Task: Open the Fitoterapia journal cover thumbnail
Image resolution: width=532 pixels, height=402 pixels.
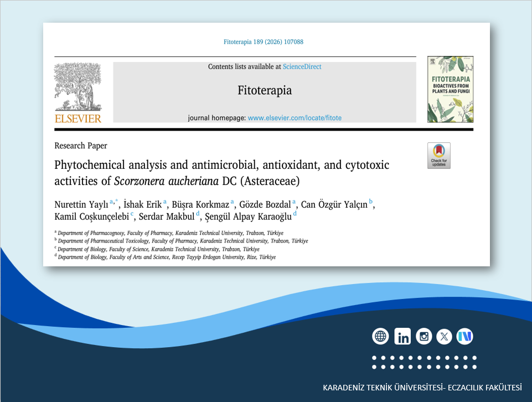Action: coord(450,89)
